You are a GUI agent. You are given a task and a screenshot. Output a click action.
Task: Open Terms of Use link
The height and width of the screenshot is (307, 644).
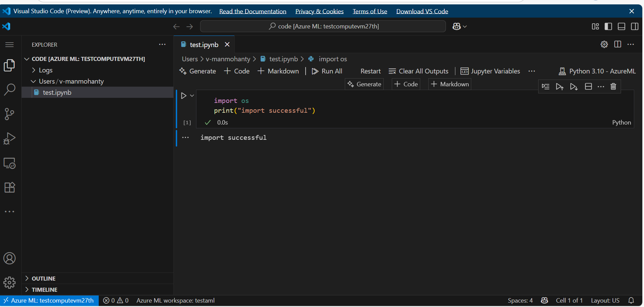click(370, 11)
